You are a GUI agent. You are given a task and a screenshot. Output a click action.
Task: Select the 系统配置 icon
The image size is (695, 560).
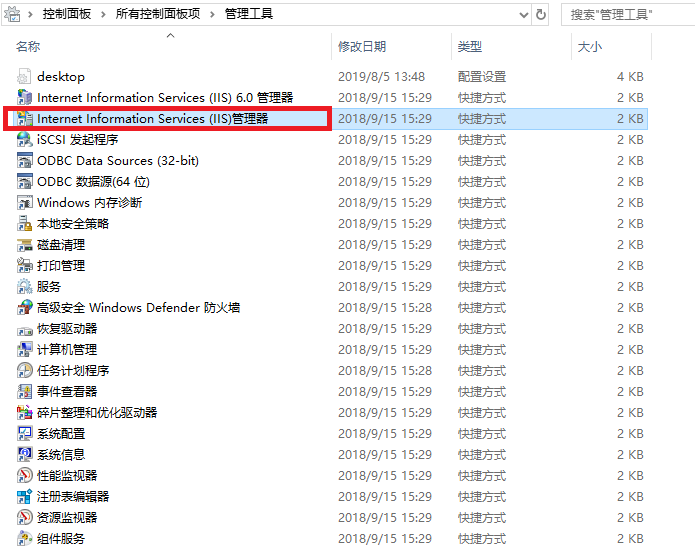pyautogui.click(x=24, y=434)
